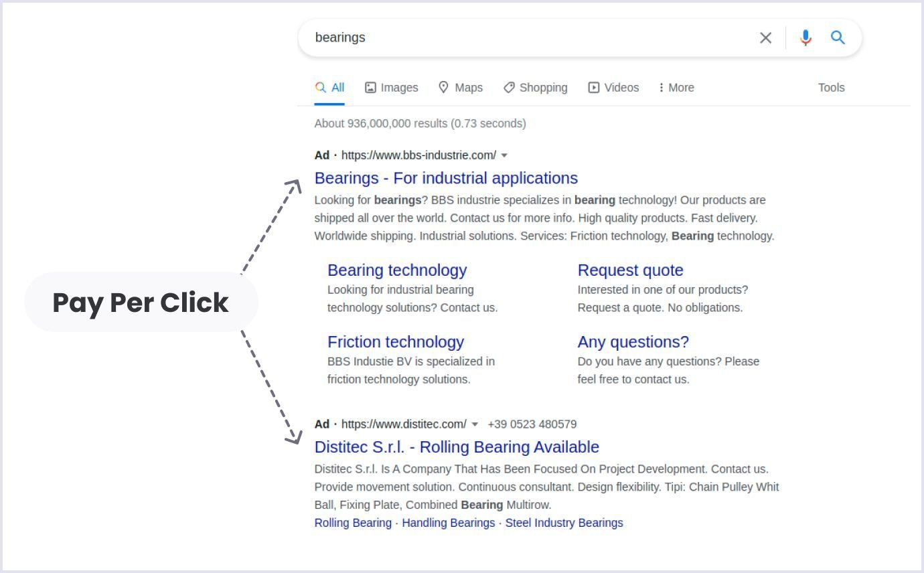Switch to the Images tab
924x573 pixels.
[x=392, y=88]
